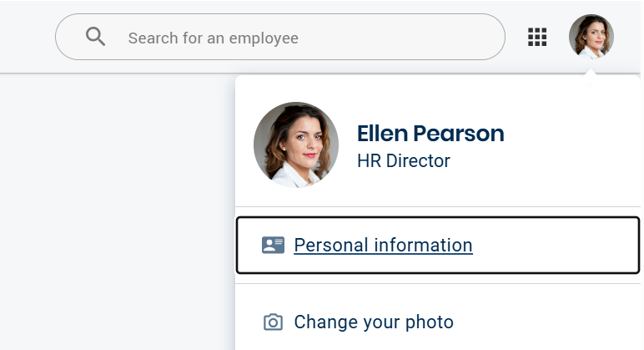644x350 pixels.
Task: Click the magnifying glass search icon
Action: pos(96,37)
